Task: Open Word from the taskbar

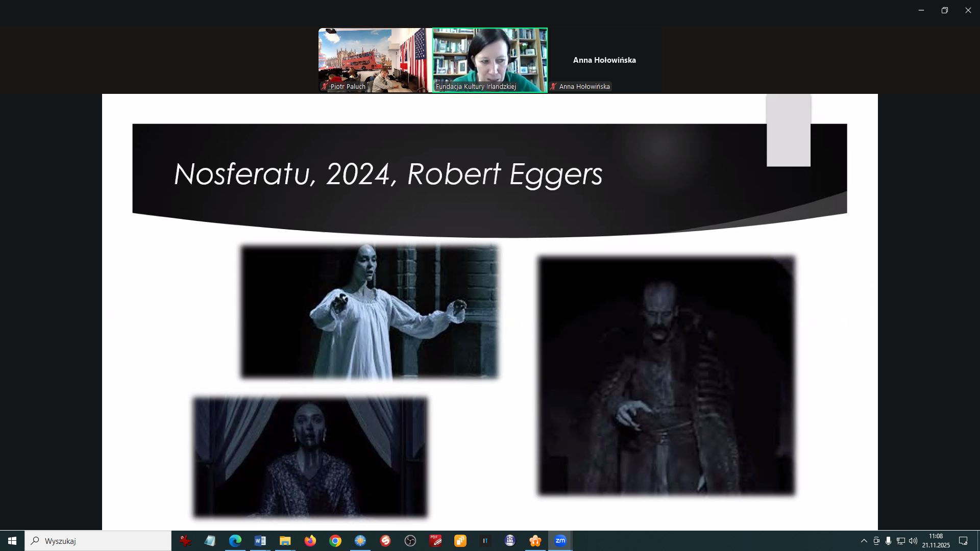Action: tap(260, 541)
